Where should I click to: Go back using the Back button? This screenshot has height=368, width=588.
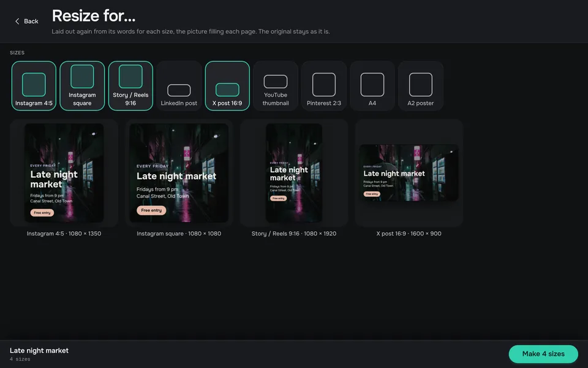pyautogui.click(x=26, y=21)
